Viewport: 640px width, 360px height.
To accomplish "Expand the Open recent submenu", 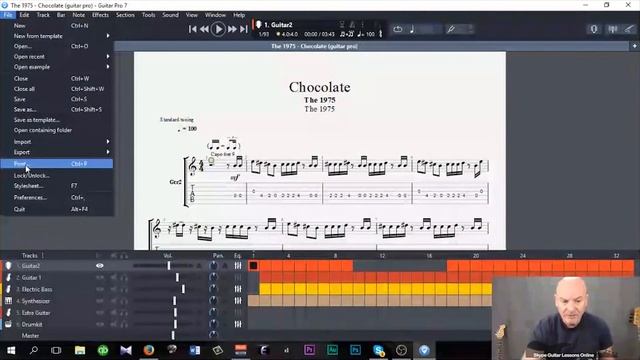I will pos(108,56).
